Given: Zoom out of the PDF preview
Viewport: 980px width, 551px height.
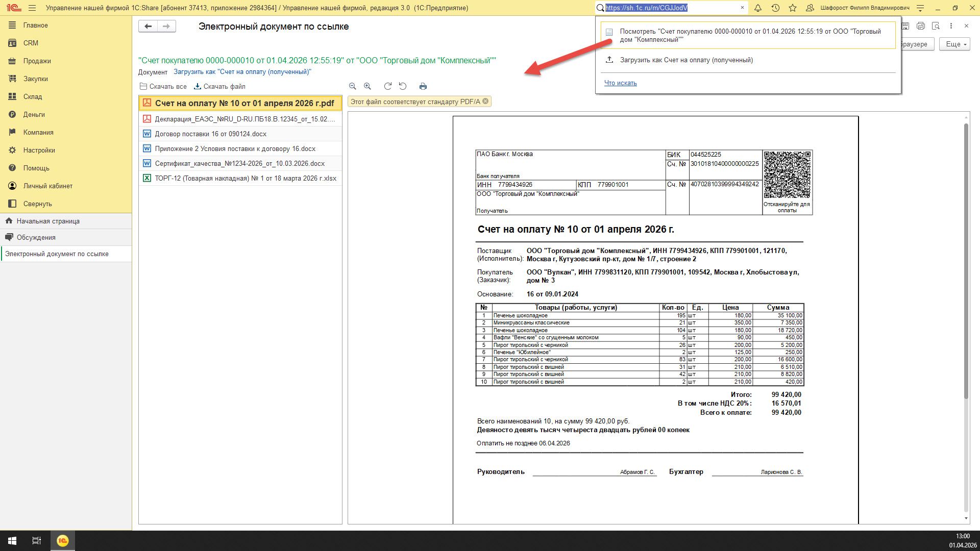Looking at the screenshot, I should (x=352, y=86).
